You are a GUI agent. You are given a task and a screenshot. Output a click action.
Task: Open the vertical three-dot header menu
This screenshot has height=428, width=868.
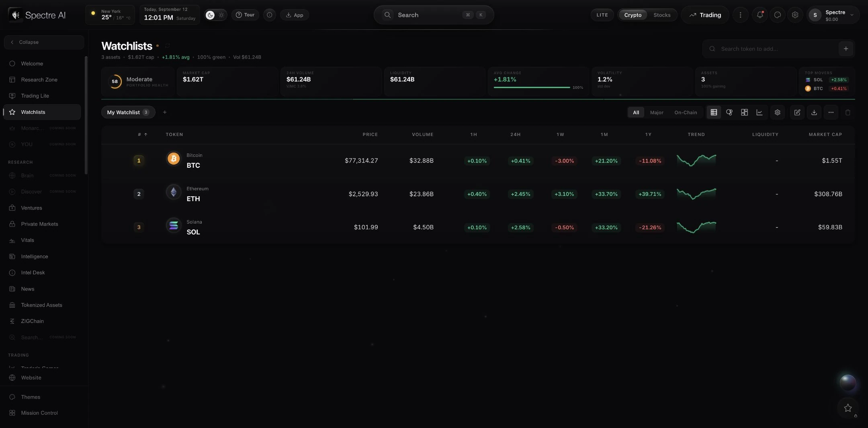[741, 15]
